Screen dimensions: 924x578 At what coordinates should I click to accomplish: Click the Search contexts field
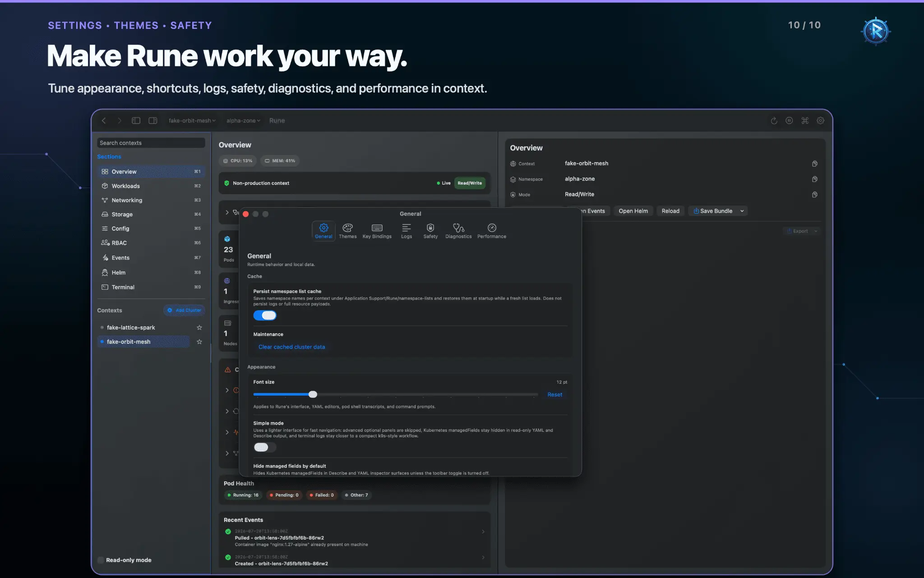[151, 143]
